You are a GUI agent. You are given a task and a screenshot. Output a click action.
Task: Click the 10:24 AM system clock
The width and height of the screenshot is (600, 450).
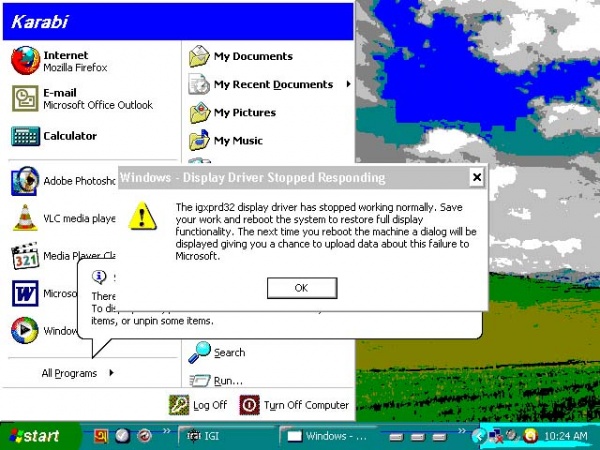(565, 436)
